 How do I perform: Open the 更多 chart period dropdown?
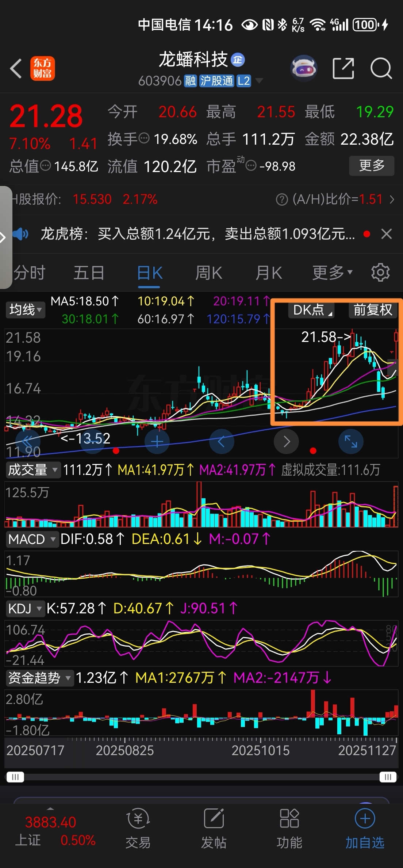332,273
